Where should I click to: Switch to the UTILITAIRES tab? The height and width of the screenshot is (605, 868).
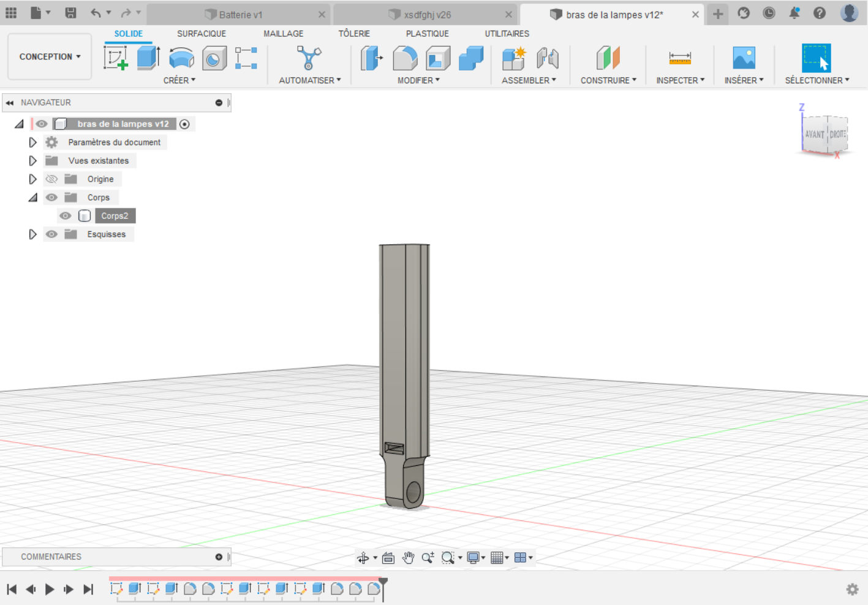coord(507,34)
